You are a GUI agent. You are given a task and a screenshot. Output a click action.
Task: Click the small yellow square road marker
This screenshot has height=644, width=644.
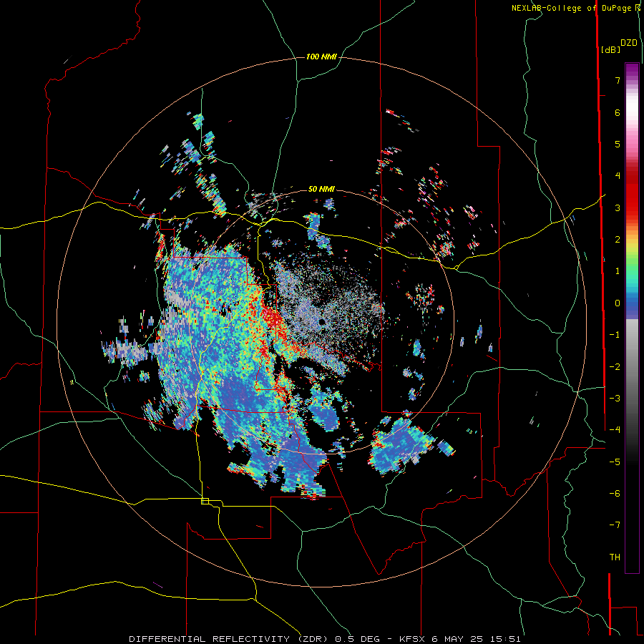[x=205, y=501]
